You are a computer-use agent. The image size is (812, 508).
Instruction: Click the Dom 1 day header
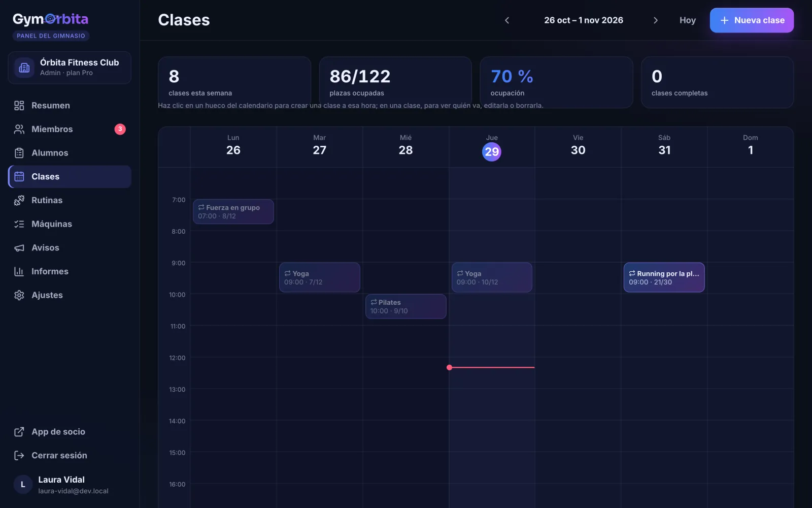[751, 146]
